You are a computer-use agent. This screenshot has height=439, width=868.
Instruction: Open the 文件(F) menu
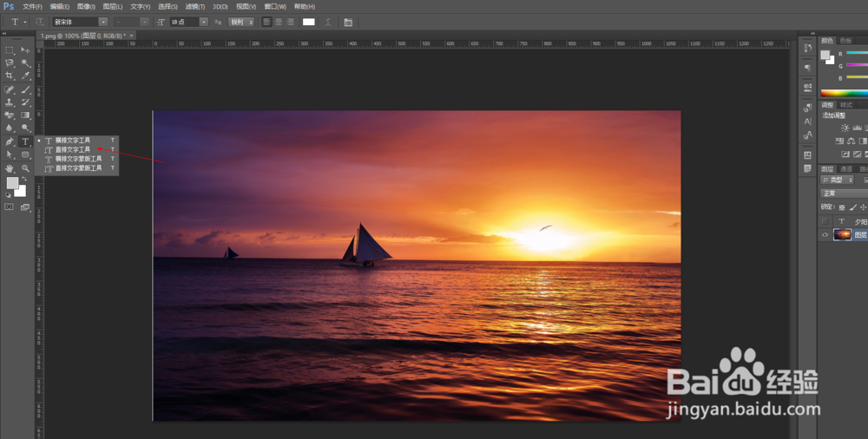click(32, 7)
